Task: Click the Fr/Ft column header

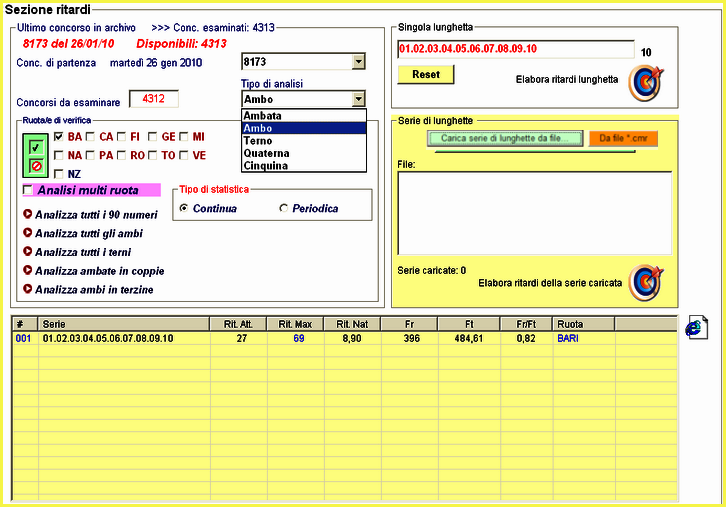Action: click(526, 324)
